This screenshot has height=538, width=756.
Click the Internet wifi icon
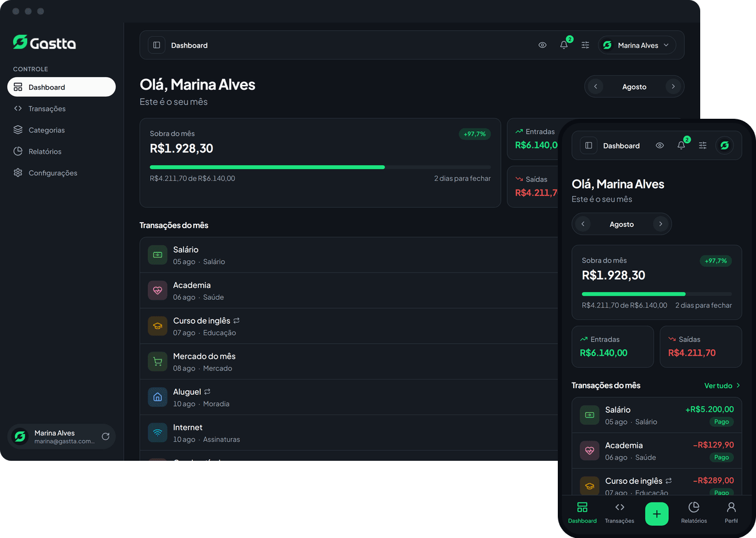pos(157,433)
